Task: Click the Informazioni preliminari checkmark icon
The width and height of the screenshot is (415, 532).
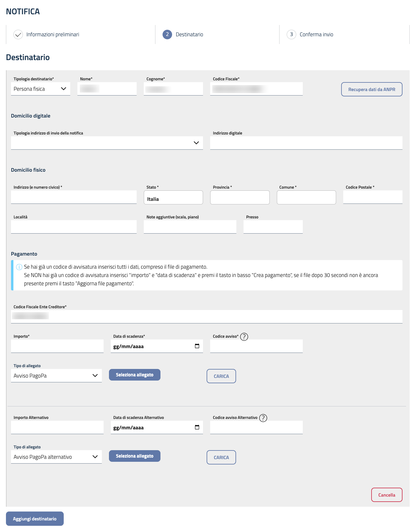Action: pos(18,35)
